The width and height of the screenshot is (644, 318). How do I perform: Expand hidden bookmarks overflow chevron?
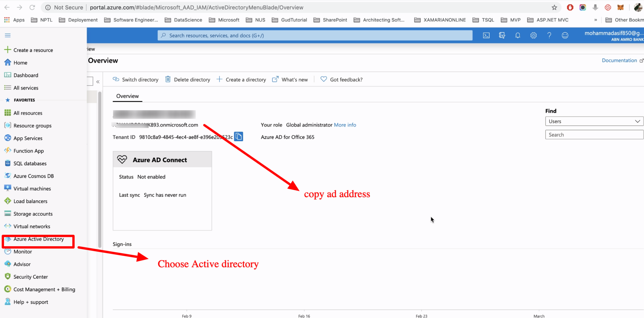(595, 20)
